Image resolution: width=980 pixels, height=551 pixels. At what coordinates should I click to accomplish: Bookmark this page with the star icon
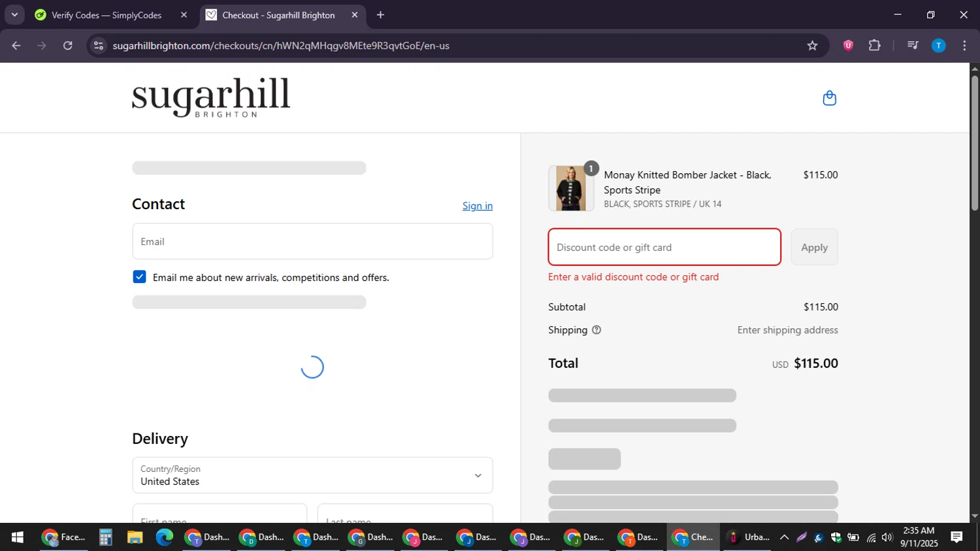pyautogui.click(x=812, y=46)
